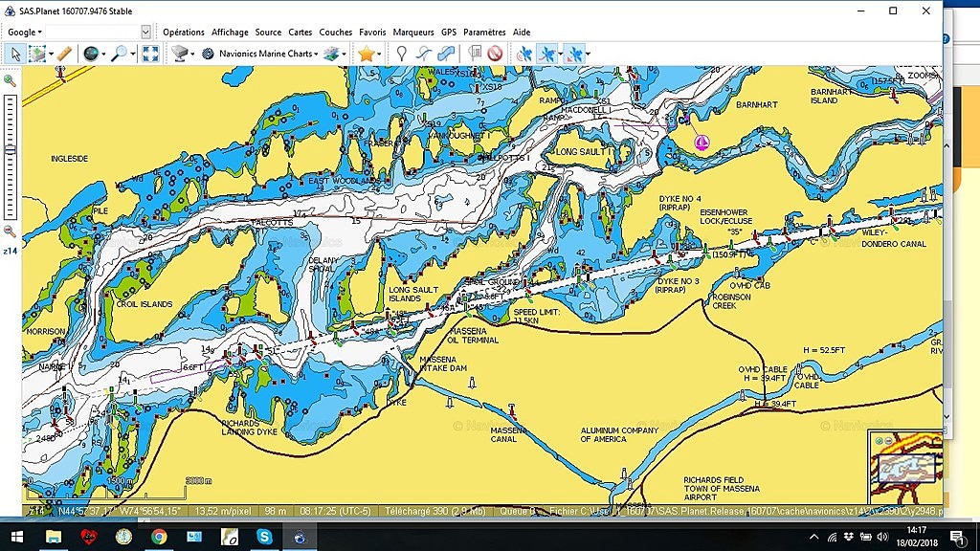This screenshot has height=551, width=980.
Task: Select the arrow move/pointer tool
Action: pyautogui.click(x=15, y=54)
